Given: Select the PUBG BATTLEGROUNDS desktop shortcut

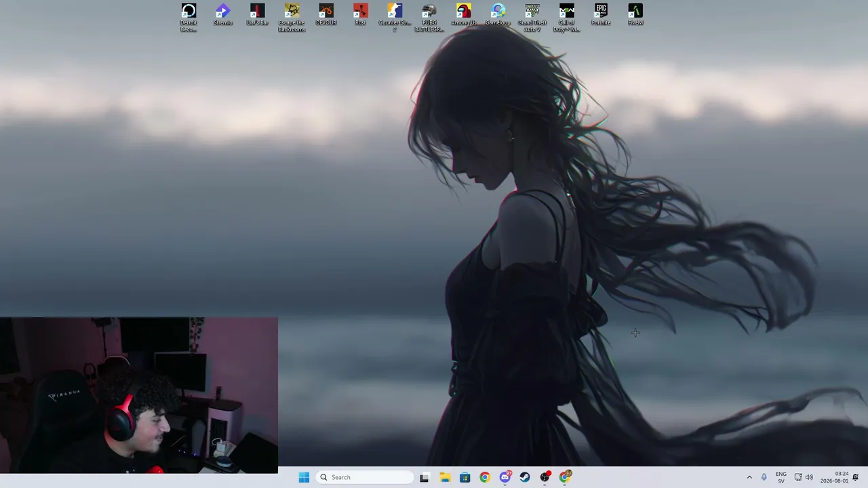Looking at the screenshot, I should (x=429, y=18).
